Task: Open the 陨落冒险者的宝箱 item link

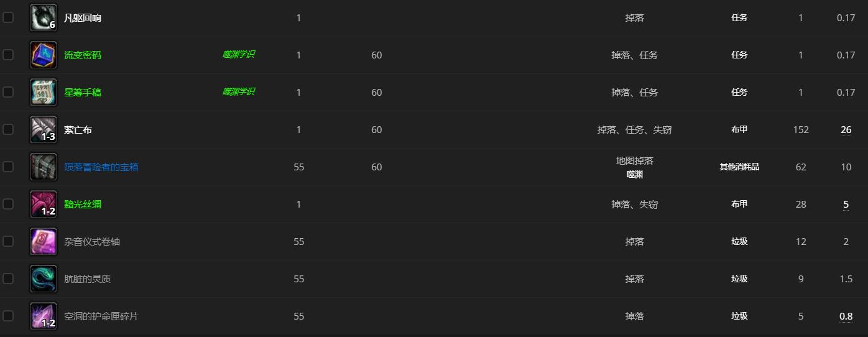Action: pyautogui.click(x=101, y=167)
